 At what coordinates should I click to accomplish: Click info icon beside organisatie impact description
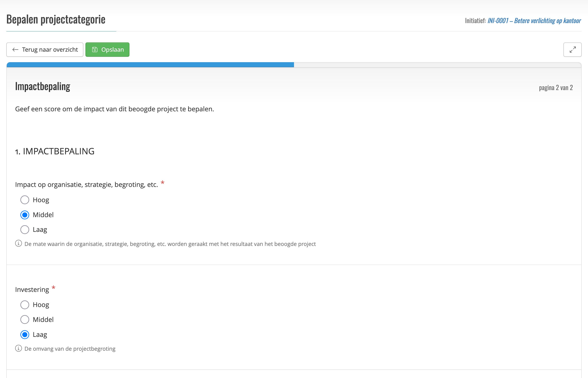(18, 243)
